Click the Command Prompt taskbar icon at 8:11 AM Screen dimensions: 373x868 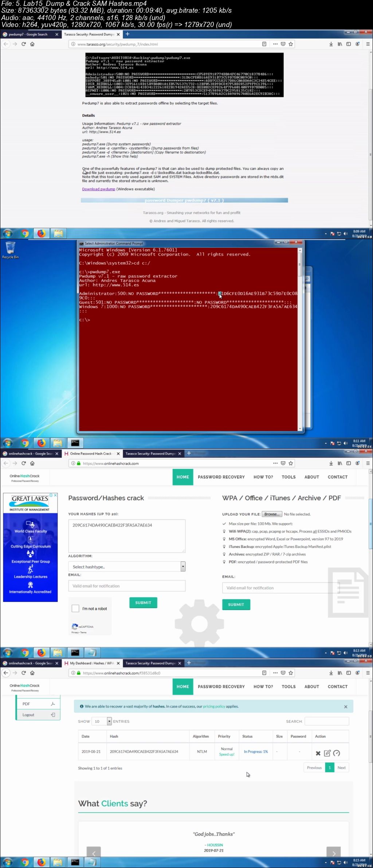click(x=75, y=443)
